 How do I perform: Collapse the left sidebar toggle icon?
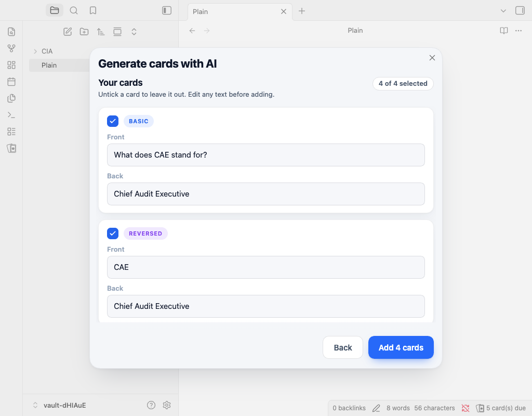(167, 10)
